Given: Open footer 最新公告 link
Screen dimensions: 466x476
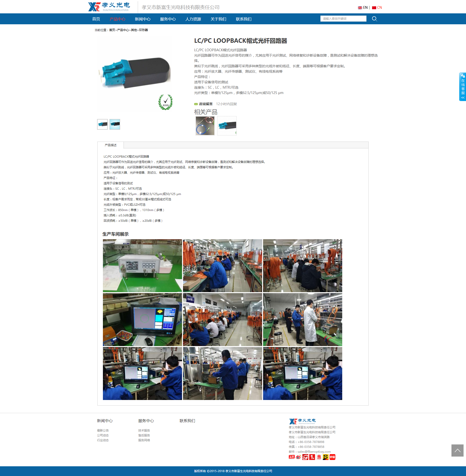Looking at the screenshot, I should coord(103,430).
